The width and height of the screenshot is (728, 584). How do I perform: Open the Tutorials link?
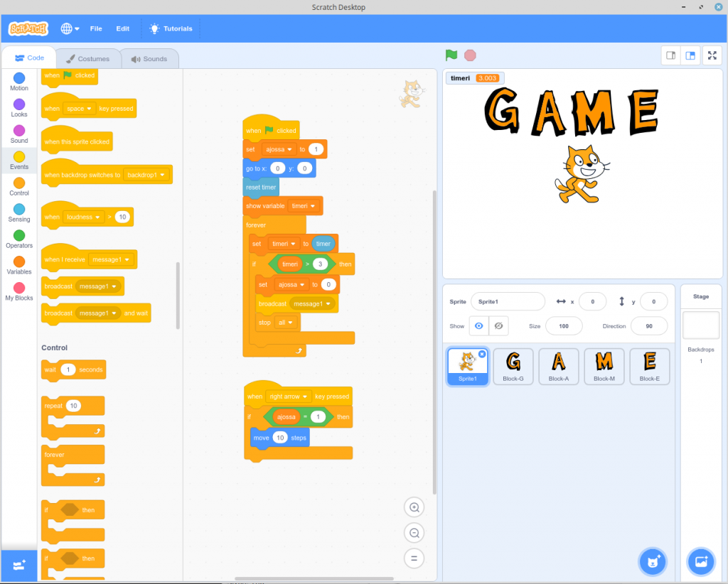tap(171, 28)
